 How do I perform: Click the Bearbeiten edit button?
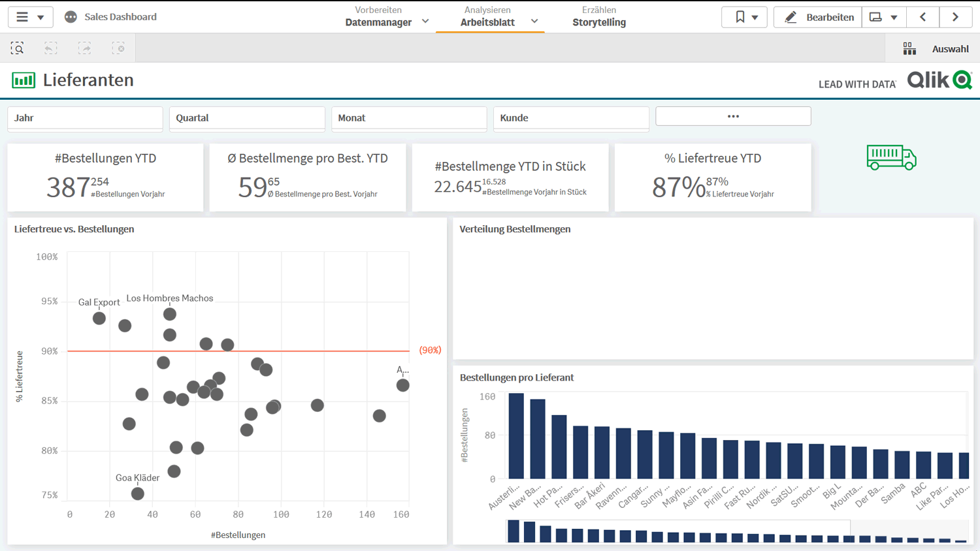tap(818, 17)
